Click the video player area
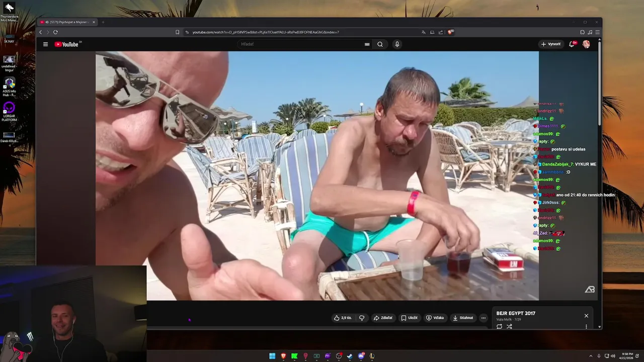Viewport: 644px width, 362px height. (x=317, y=176)
